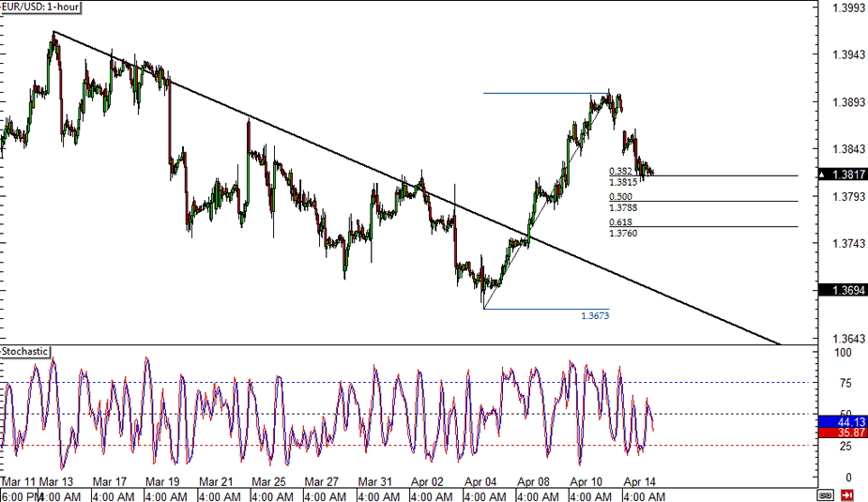
Task: Click the Mar 17 date label
Action: click(x=110, y=482)
